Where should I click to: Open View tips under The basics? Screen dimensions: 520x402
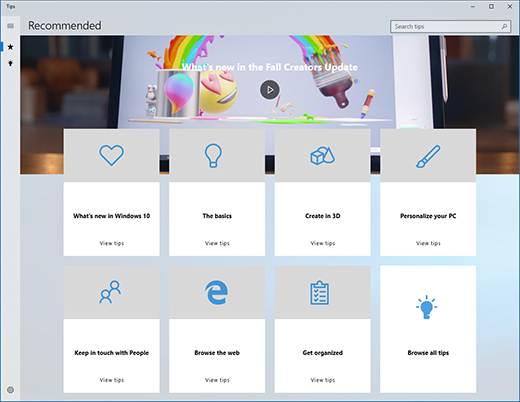pos(217,243)
